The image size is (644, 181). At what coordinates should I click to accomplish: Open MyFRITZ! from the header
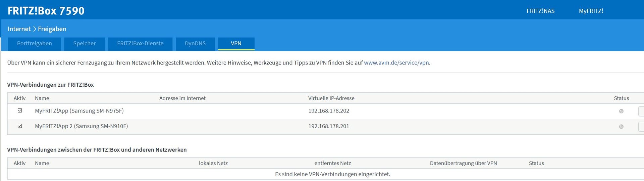[591, 11]
